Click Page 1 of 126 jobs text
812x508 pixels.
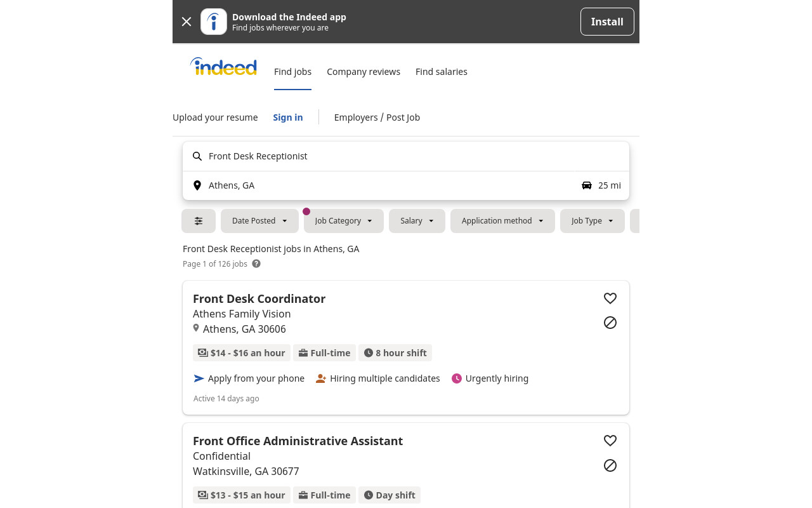pos(215,264)
